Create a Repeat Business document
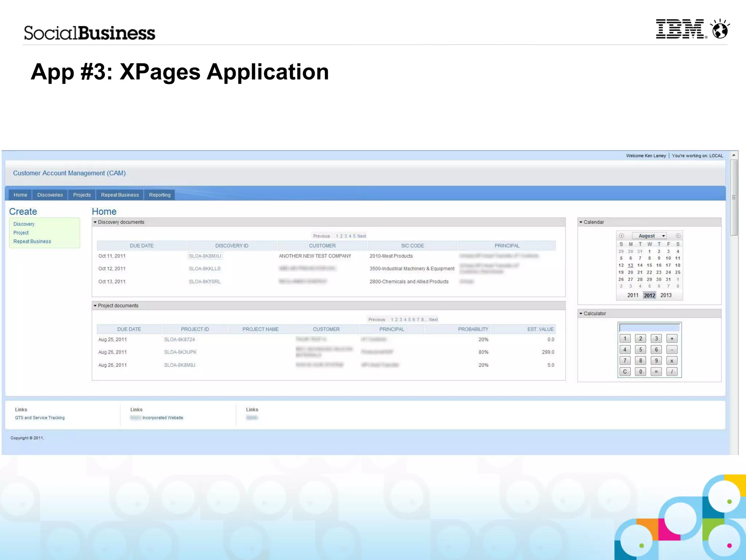 (x=32, y=242)
